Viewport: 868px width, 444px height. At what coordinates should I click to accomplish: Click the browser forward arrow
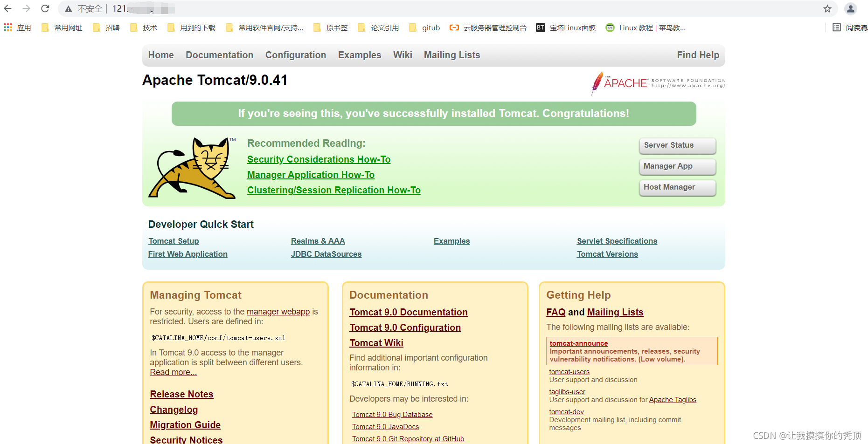[x=27, y=8]
